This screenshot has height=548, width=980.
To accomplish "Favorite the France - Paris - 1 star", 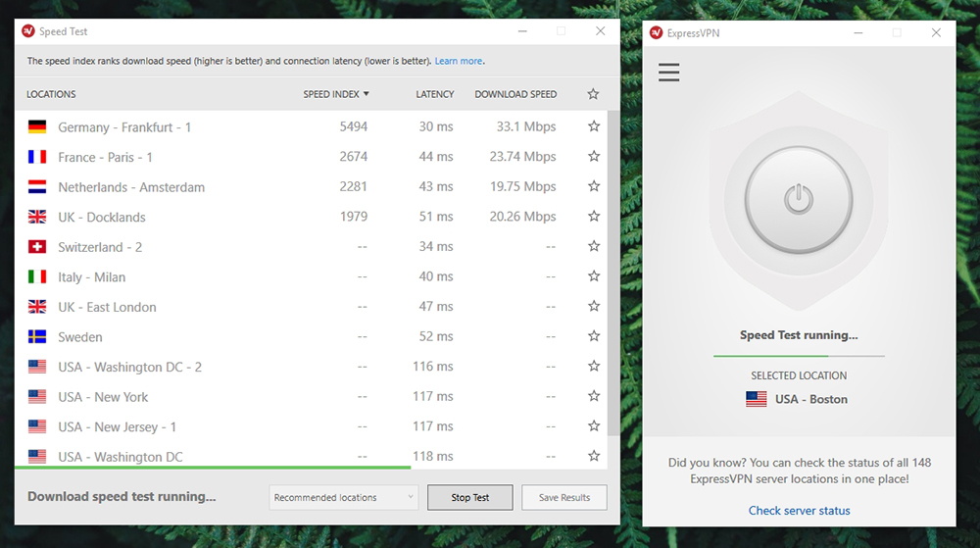I will (594, 156).
